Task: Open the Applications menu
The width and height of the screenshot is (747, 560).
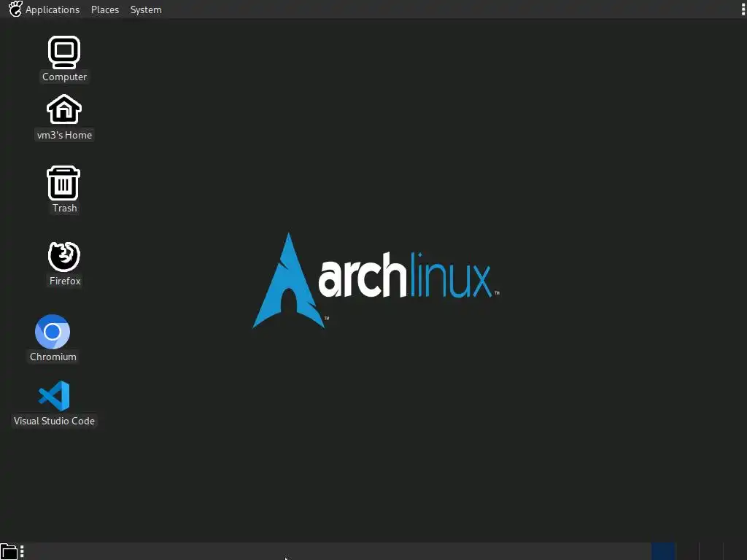Action: coord(53,9)
